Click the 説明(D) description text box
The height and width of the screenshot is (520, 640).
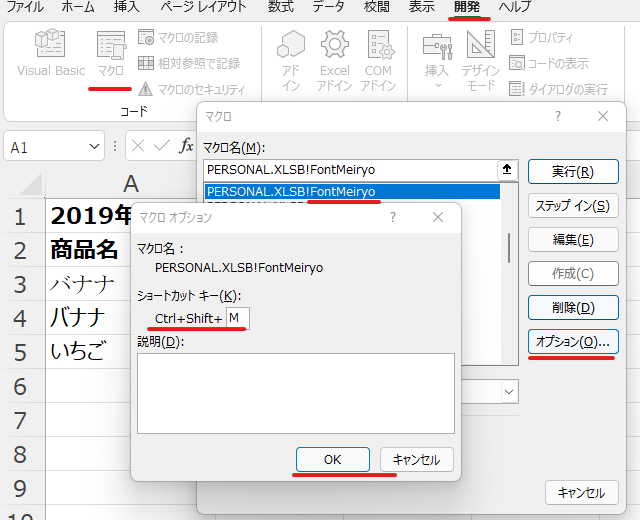296,393
